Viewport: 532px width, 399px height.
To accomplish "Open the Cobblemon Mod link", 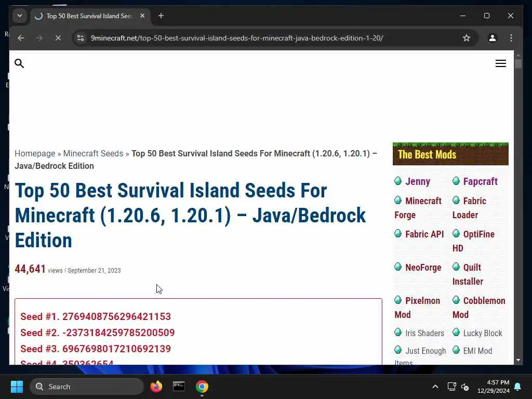I will [x=479, y=308].
